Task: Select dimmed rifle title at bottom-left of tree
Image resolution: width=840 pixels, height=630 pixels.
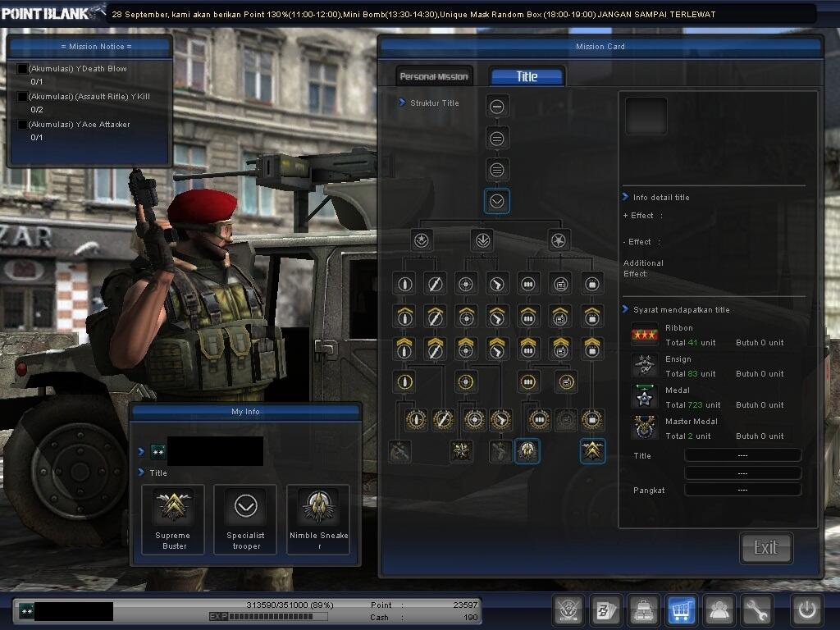Action: [400, 452]
